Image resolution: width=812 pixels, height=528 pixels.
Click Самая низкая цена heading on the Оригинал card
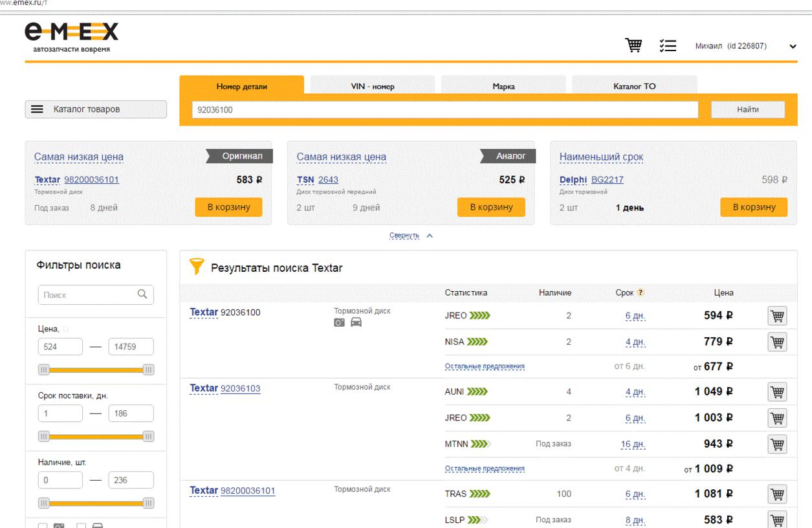pyautogui.click(x=78, y=157)
